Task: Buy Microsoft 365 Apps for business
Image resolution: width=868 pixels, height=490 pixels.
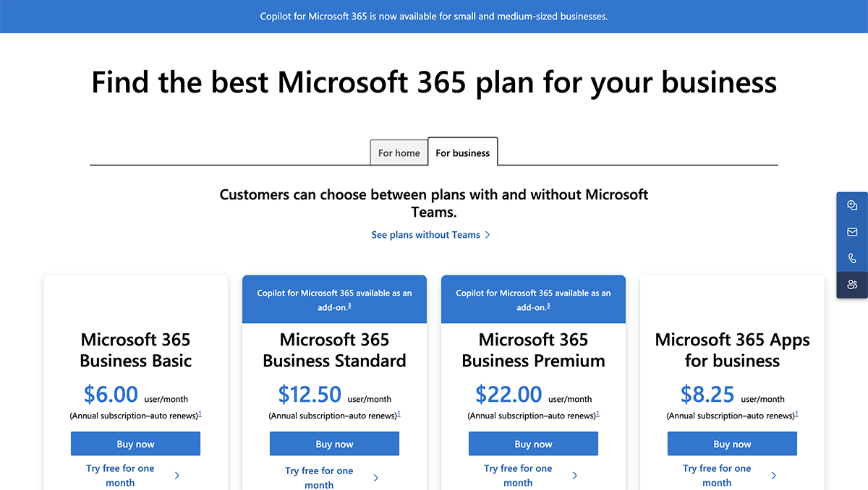Action: tap(732, 443)
